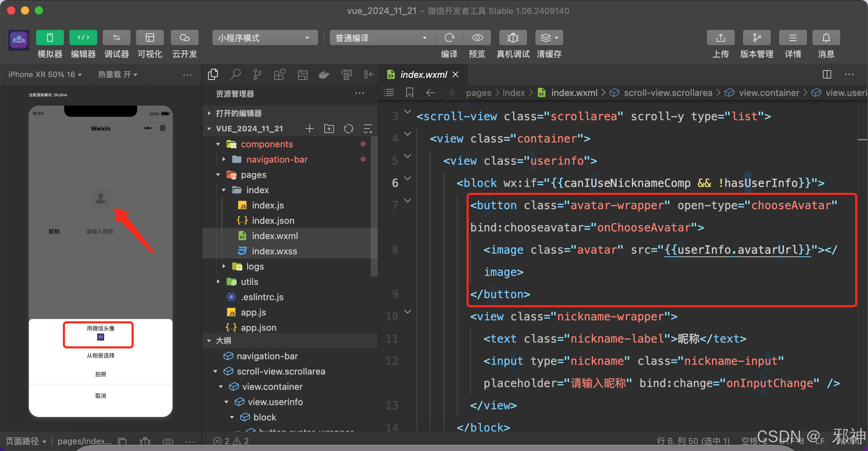Click the Preview eye icon in toolbar

[x=477, y=38]
